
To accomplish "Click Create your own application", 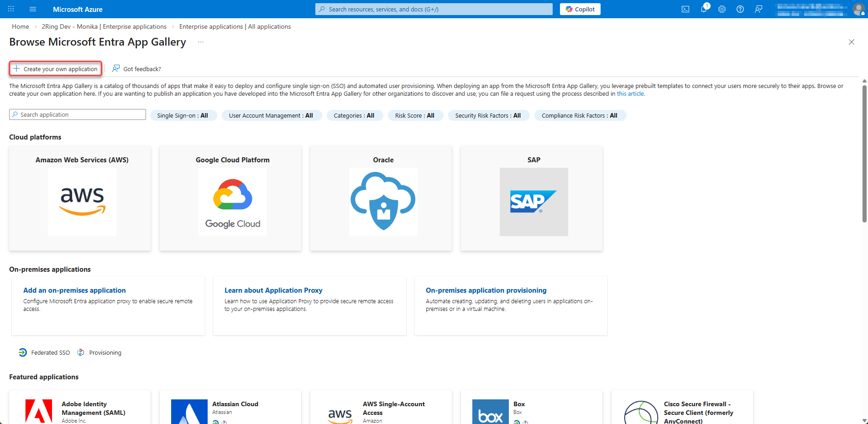I will click(x=56, y=69).
